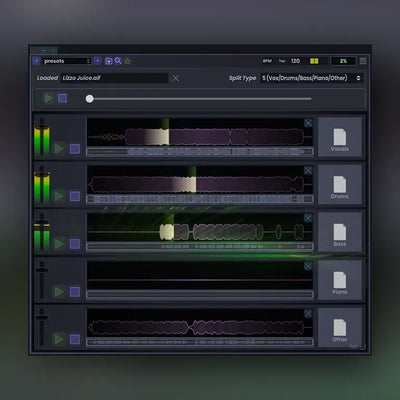Click the Other stem file icon
The image size is (400, 400).
point(340,328)
